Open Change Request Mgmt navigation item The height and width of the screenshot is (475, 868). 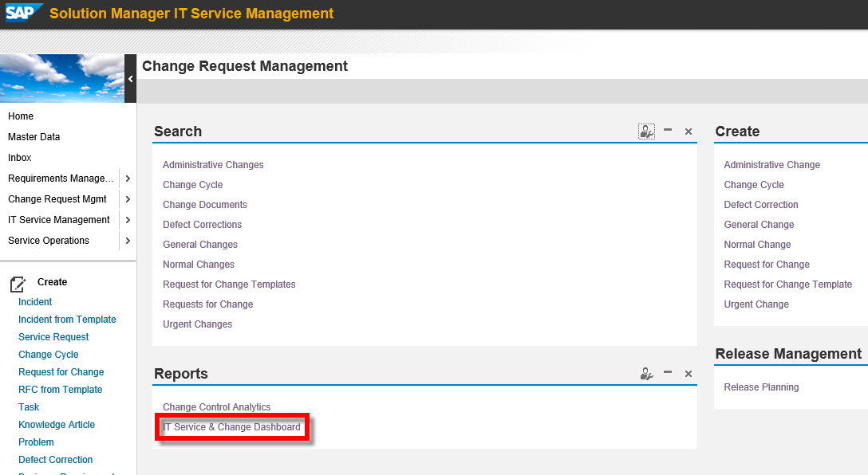point(57,199)
